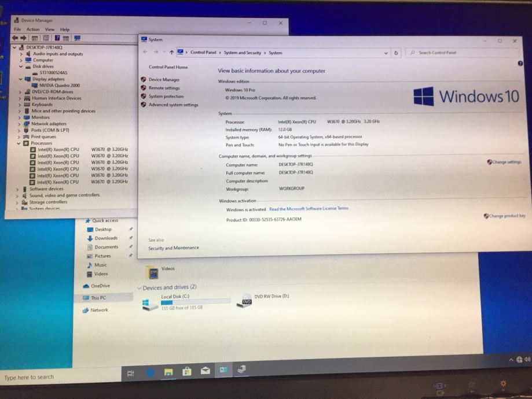Expand Network adapters node
The image size is (532, 399).
[19, 124]
